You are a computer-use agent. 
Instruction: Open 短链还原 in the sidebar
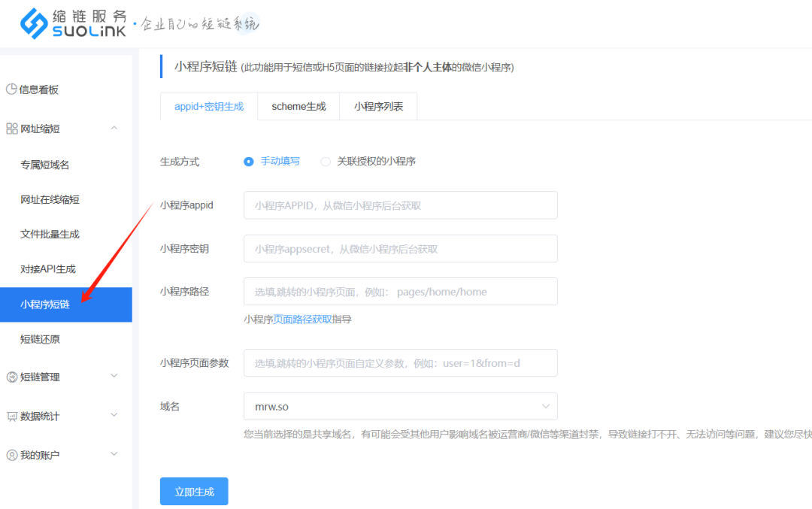(40, 339)
